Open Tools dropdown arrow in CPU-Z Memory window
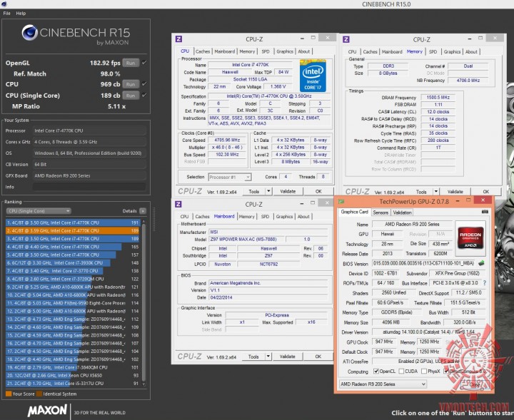Image resolution: width=514 pixels, height=420 pixels. tap(436, 192)
